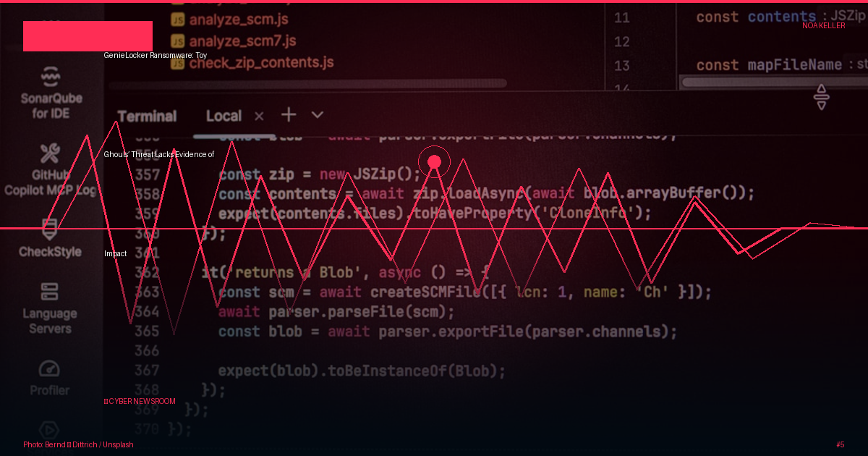
Task: Close the Local terminal tab
Action: (x=259, y=116)
